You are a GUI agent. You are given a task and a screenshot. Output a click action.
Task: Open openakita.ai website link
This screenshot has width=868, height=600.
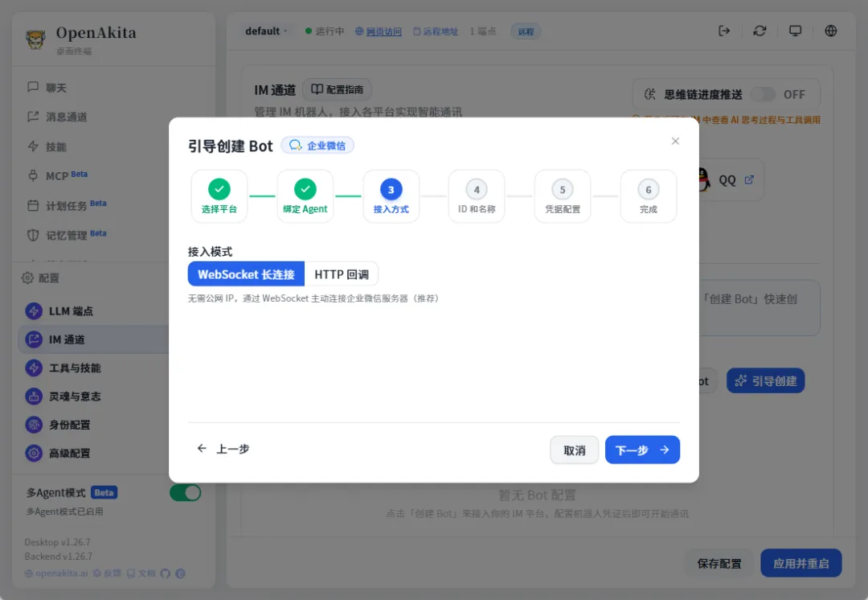click(56, 573)
